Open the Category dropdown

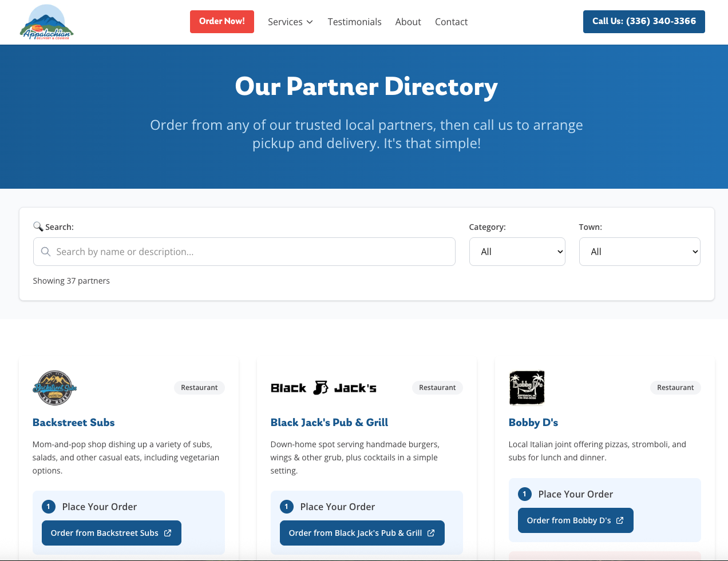pos(517,252)
